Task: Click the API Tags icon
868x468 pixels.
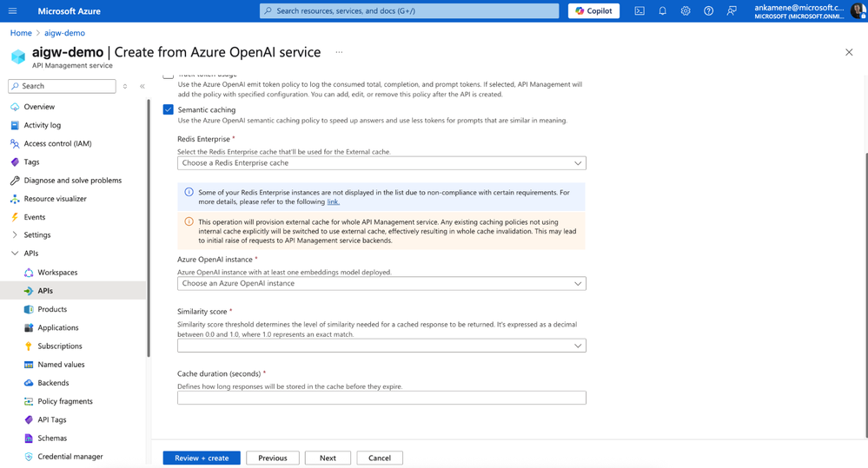Action: 29,419
